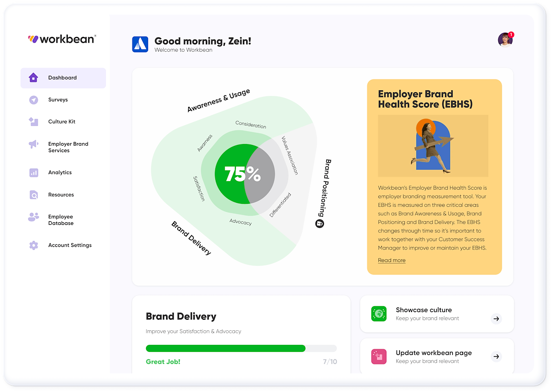Click the 75% score circle

click(245, 174)
